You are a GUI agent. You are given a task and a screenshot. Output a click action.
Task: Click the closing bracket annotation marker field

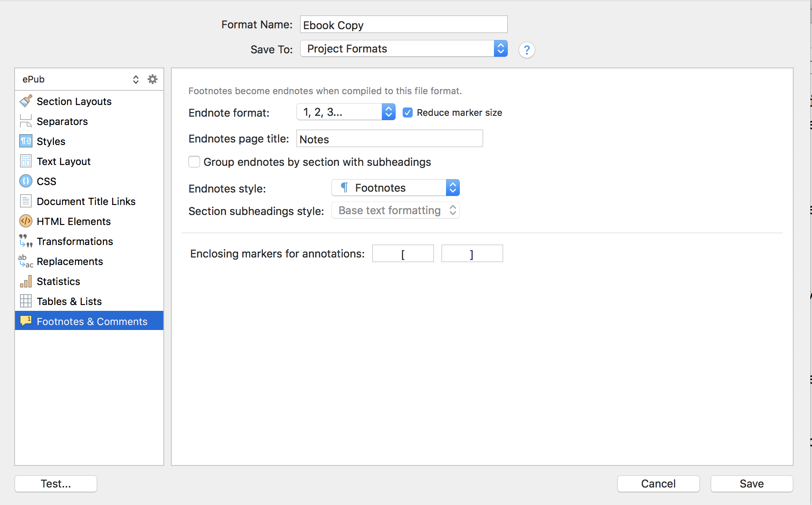tap(472, 253)
